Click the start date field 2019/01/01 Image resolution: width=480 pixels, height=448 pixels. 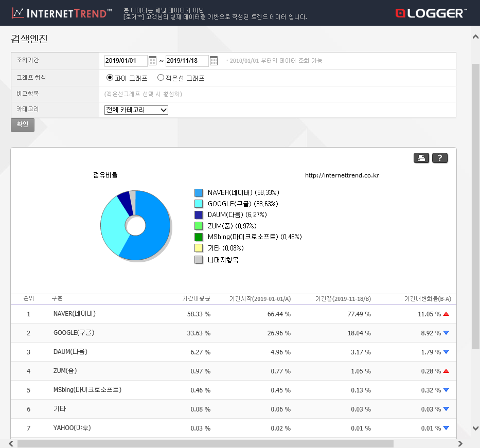126,61
